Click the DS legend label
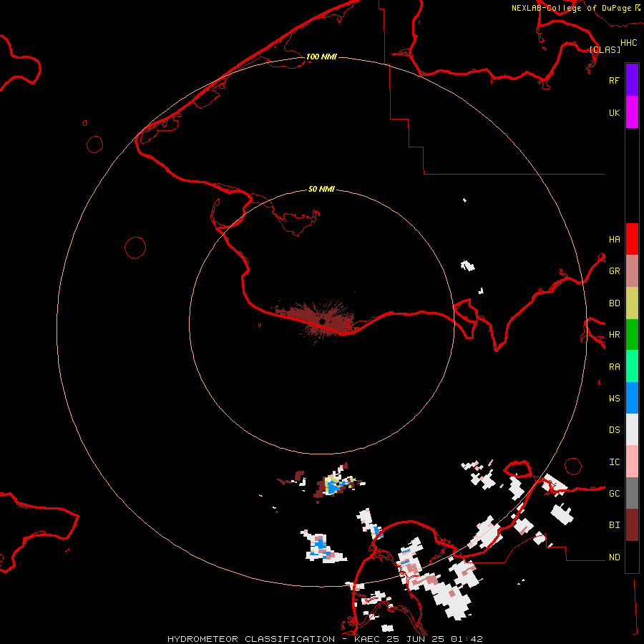 (614, 430)
